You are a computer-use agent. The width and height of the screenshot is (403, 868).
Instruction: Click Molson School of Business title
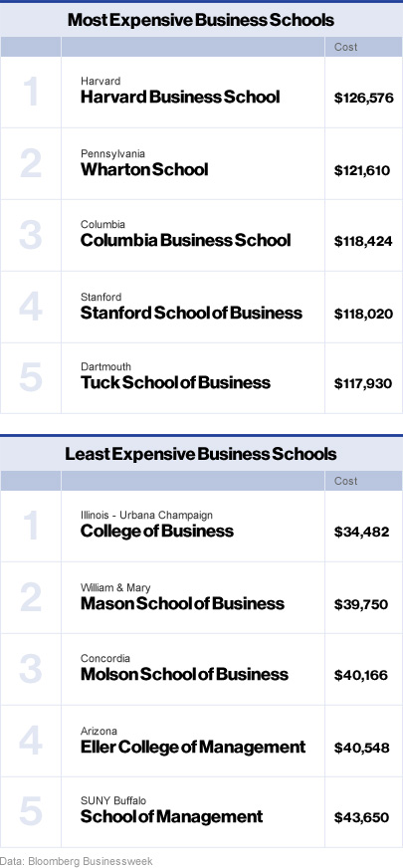click(x=184, y=674)
